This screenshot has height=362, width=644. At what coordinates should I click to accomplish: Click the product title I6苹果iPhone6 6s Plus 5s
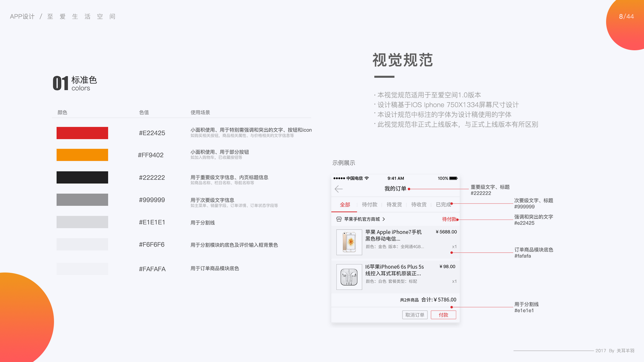[394, 267]
